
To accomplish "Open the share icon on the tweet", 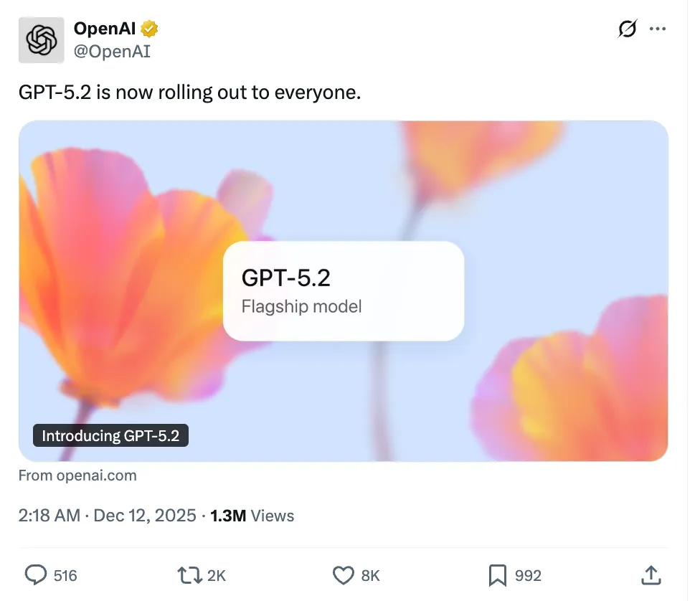I will tap(651, 575).
